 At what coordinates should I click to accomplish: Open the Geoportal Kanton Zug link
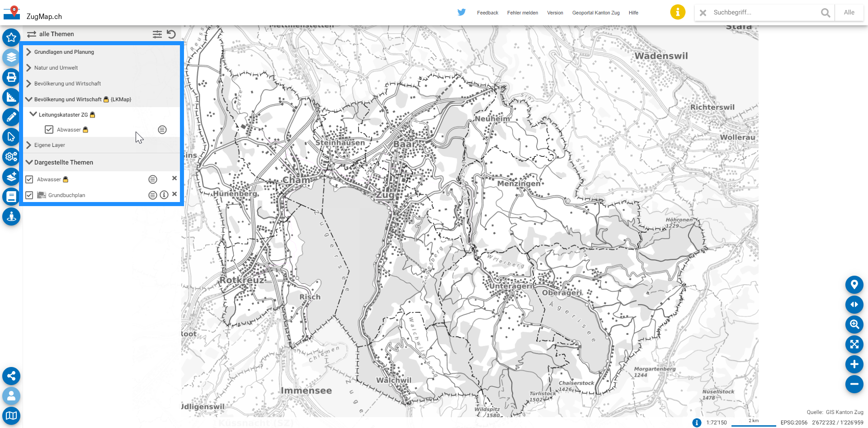tap(595, 13)
